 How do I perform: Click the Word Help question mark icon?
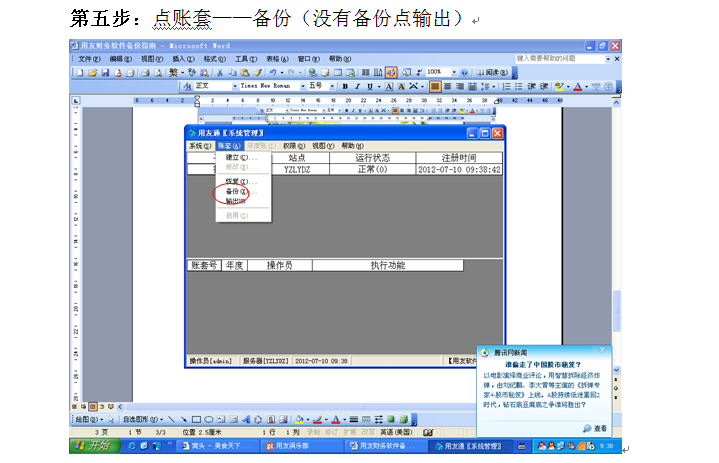(464, 72)
